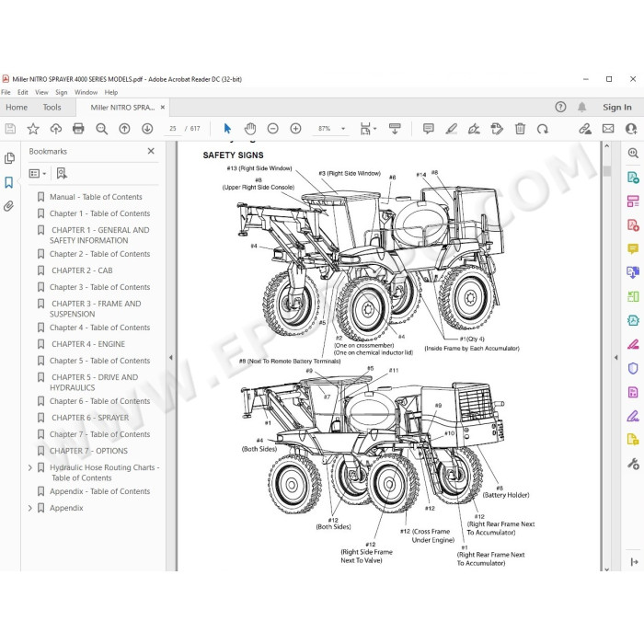644x644 pixels.
Task: Click the page number input field
Action: click(x=173, y=129)
